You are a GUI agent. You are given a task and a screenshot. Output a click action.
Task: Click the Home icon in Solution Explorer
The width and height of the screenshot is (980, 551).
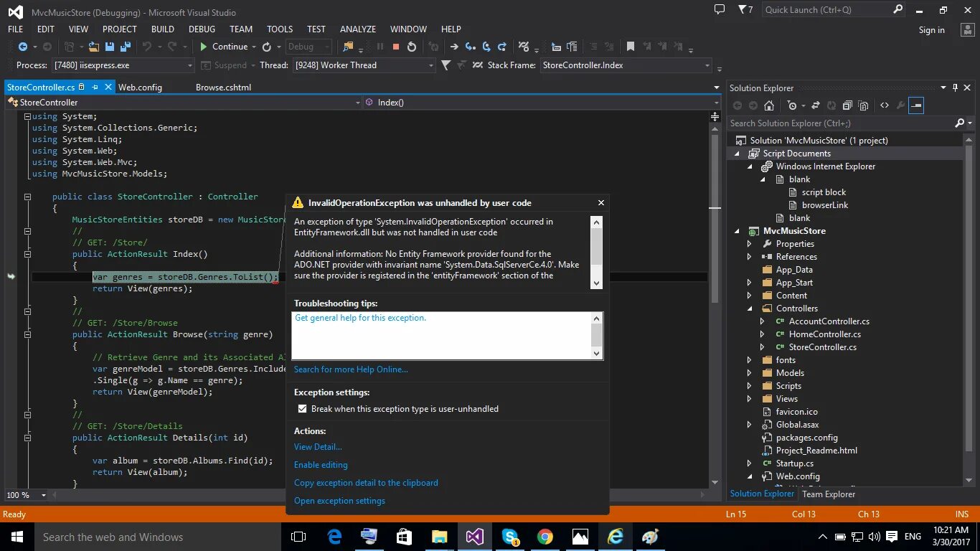[x=769, y=105]
